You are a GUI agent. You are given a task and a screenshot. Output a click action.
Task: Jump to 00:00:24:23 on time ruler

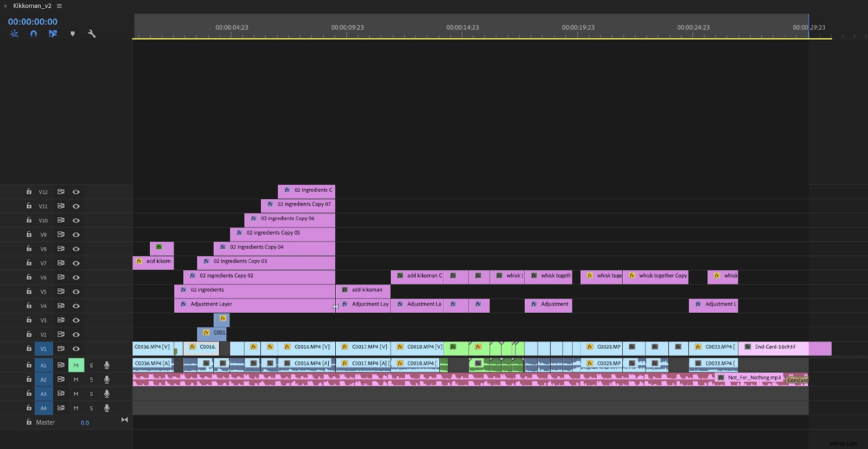coord(693,27)
